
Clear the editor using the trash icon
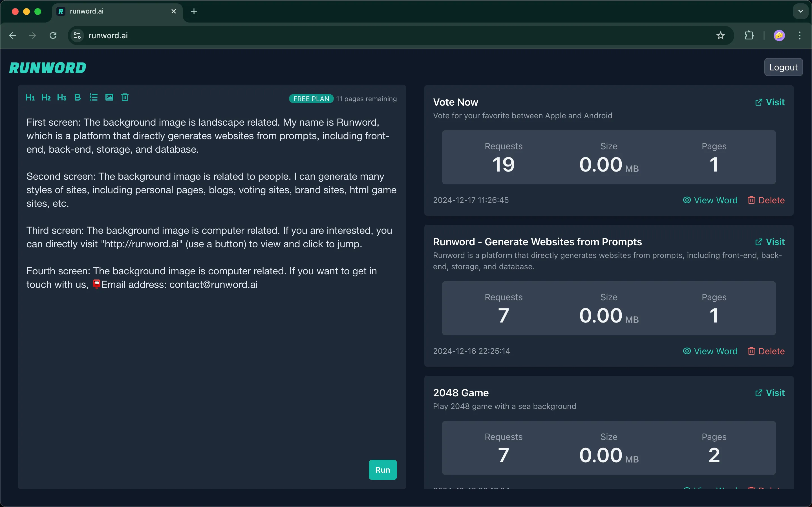(125, 97)
